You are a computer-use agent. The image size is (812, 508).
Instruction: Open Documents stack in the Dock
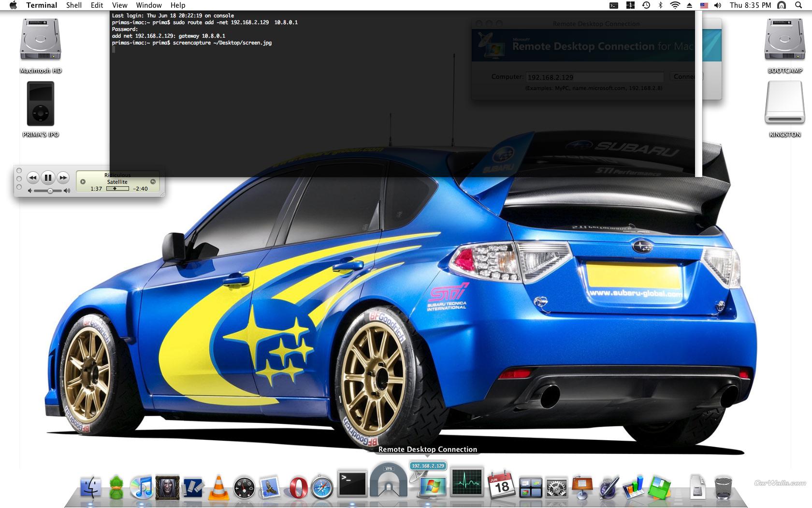697,487
